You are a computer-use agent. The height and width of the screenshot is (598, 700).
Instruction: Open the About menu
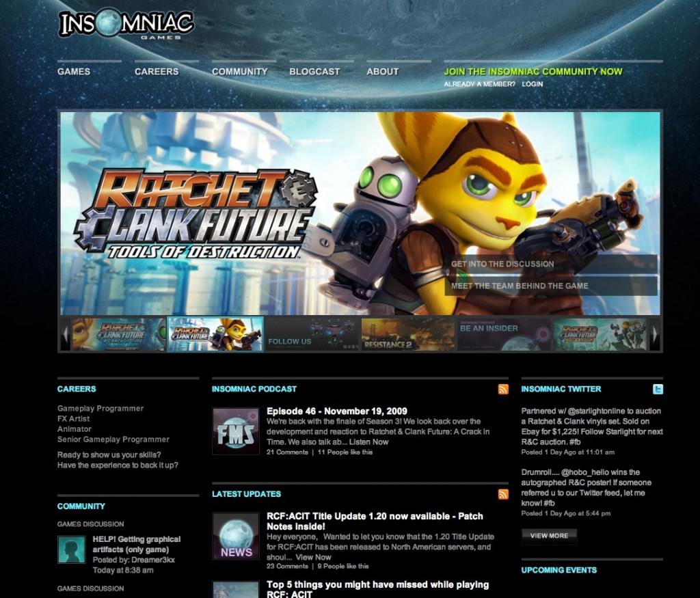pos(383,71)
